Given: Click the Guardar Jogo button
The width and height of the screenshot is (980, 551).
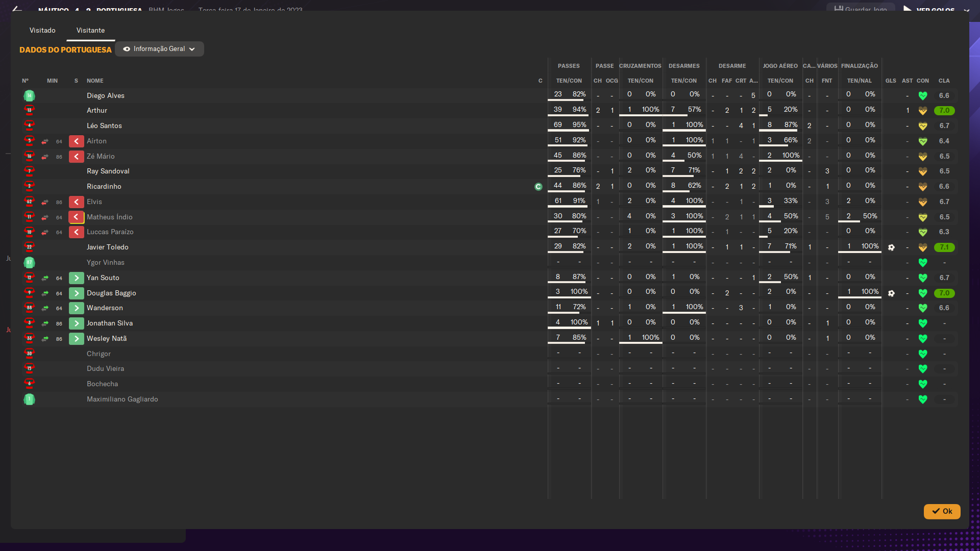Looking at the screenshot, I should [x=861, y=9].
